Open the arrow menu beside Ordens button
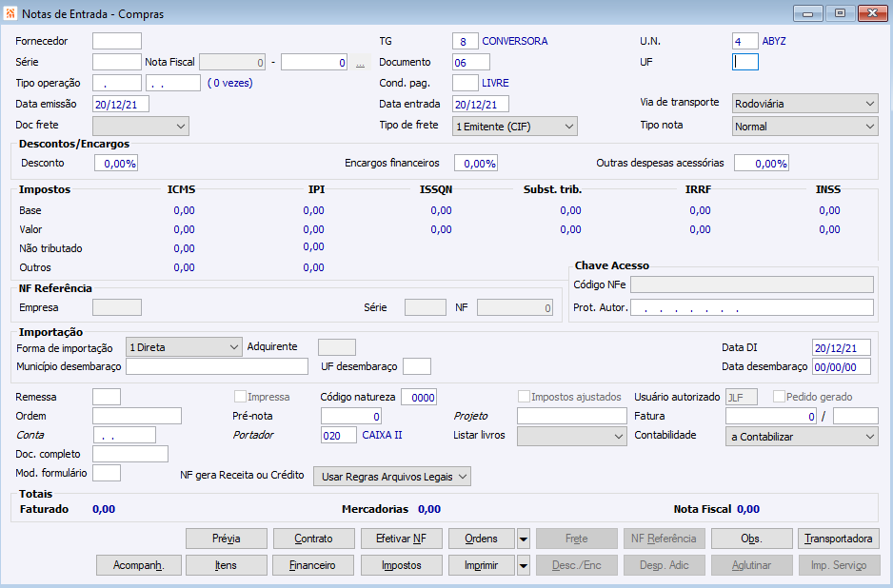Viewport: 893px width, 588px height. coord(524,539)
